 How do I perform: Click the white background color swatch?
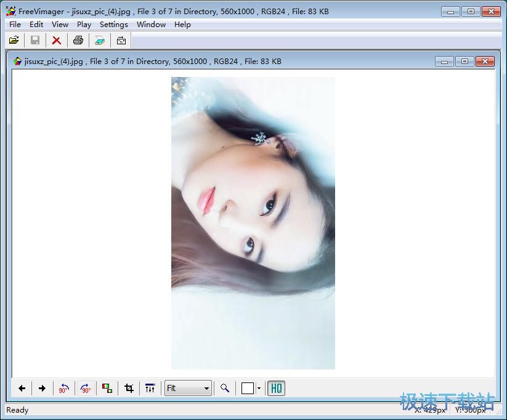[248, 388]
